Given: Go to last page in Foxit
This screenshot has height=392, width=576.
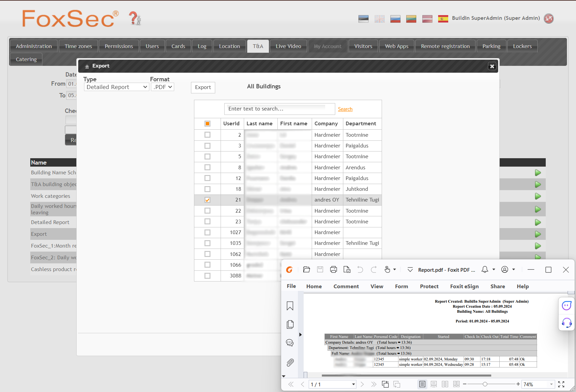Looking at the screenshot, I should tap(374, 384).
